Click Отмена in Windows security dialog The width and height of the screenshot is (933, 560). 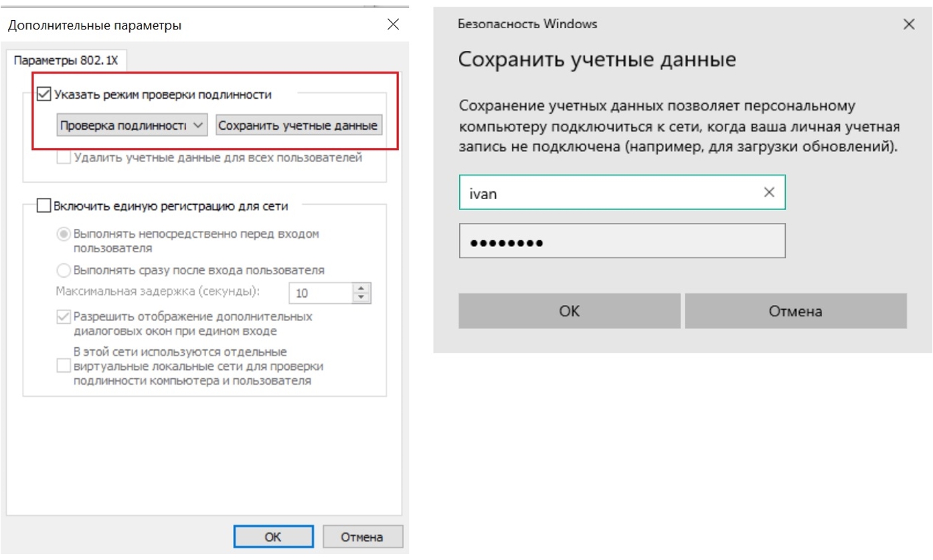795,311
